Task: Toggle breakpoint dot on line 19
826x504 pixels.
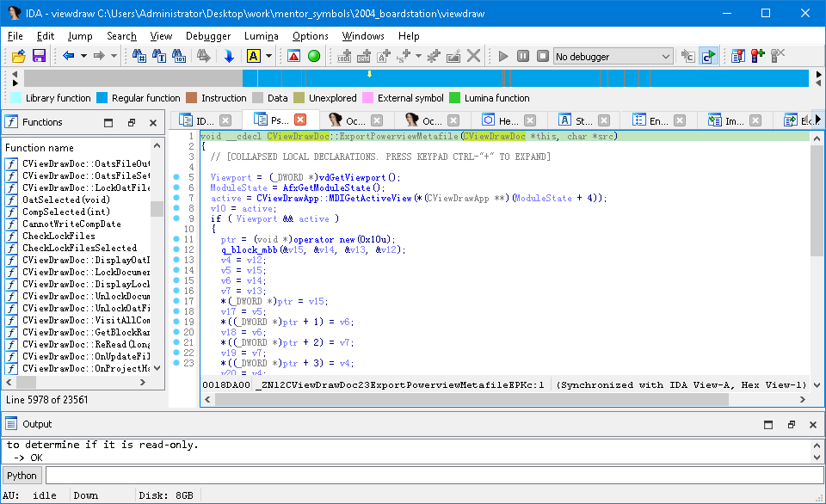Action: (176, 322)
